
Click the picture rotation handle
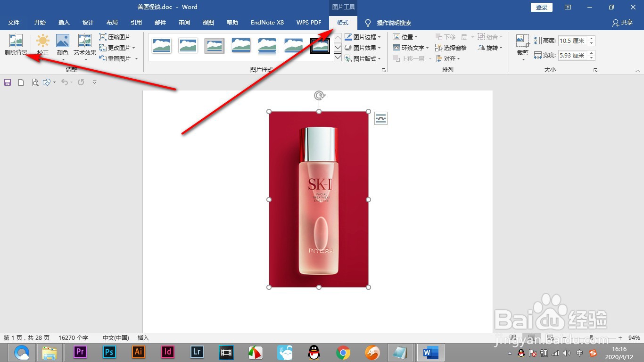point(319,96)
